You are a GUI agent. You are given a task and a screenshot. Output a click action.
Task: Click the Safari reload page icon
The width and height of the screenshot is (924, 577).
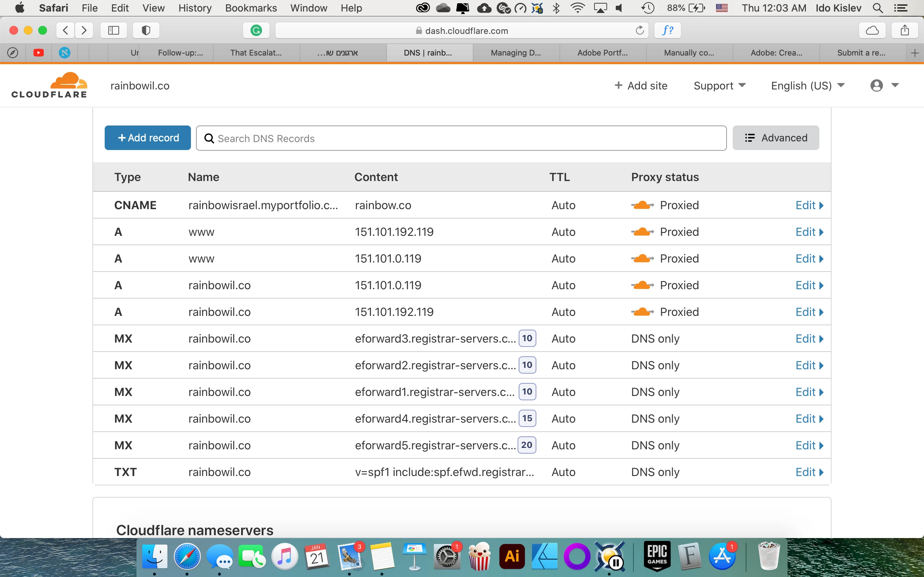click(640, 31)
